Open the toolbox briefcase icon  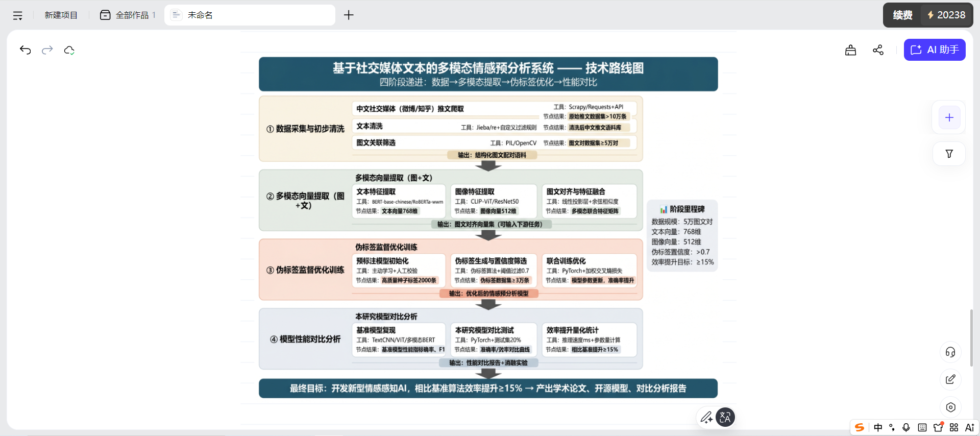[850, 50]
